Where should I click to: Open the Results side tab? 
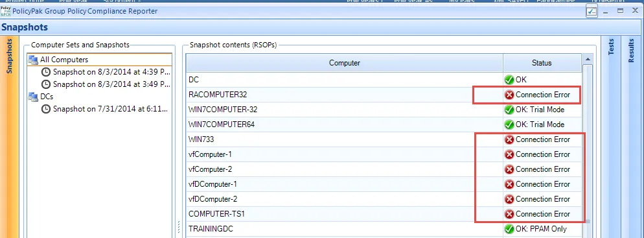coord(632,51)
